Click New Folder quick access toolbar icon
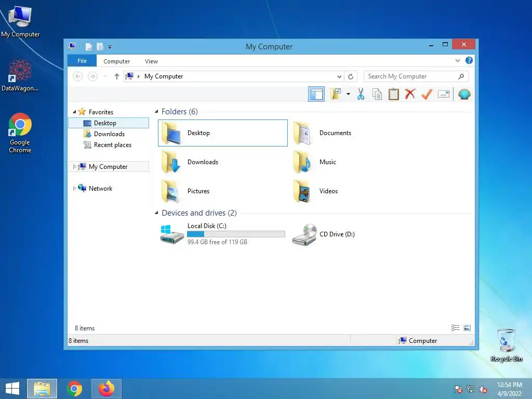Image resolution: width=532 pixels, height=399 pixels. 100,46
